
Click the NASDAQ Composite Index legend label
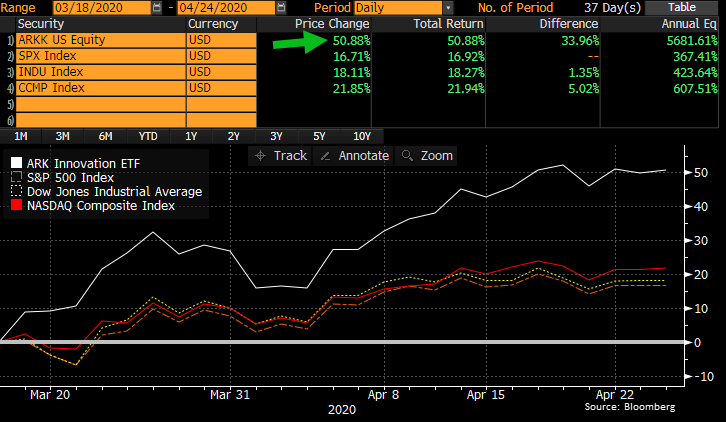point(101,206)
